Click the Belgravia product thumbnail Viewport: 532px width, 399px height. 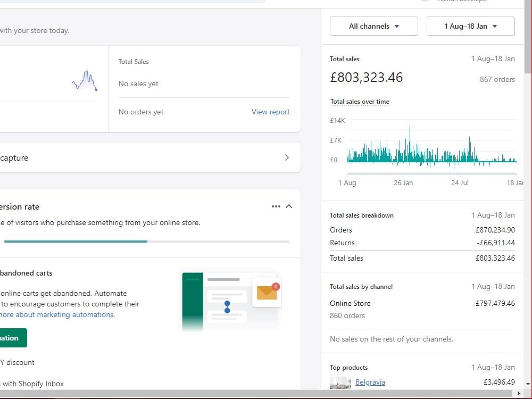[x=340, y=383]
